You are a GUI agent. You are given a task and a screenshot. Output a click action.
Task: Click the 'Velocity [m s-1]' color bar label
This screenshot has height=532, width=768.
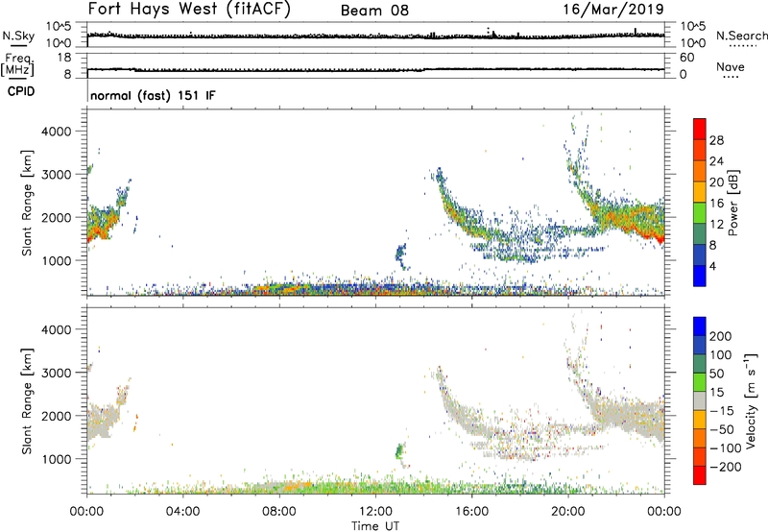click(x=750, y=400)
